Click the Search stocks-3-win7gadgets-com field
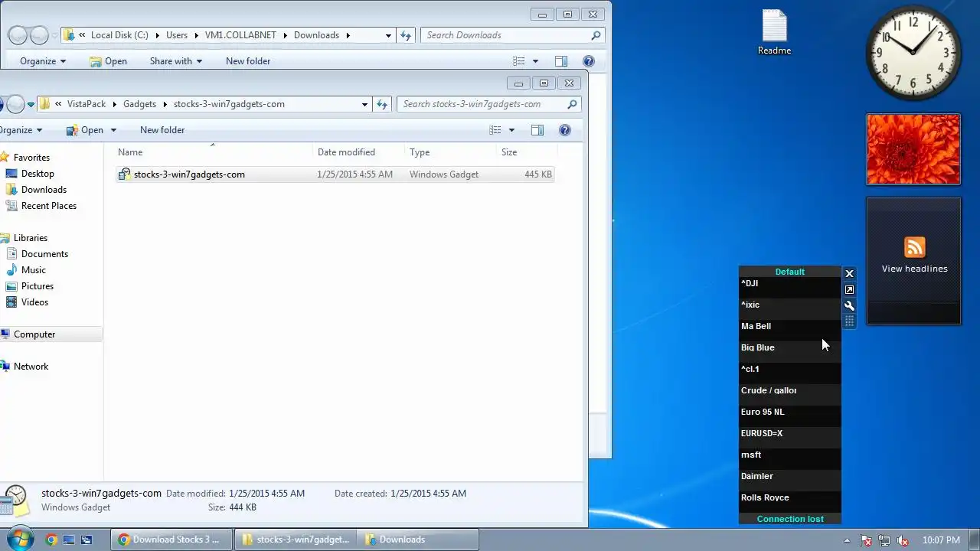This screenshot has height=551, width=980. point(488,104)
